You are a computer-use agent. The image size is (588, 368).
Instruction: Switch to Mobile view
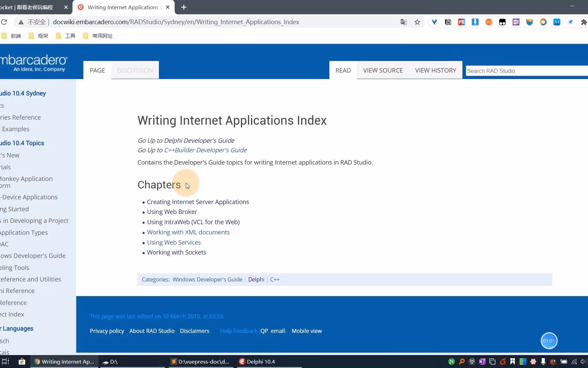click(307, 331)
